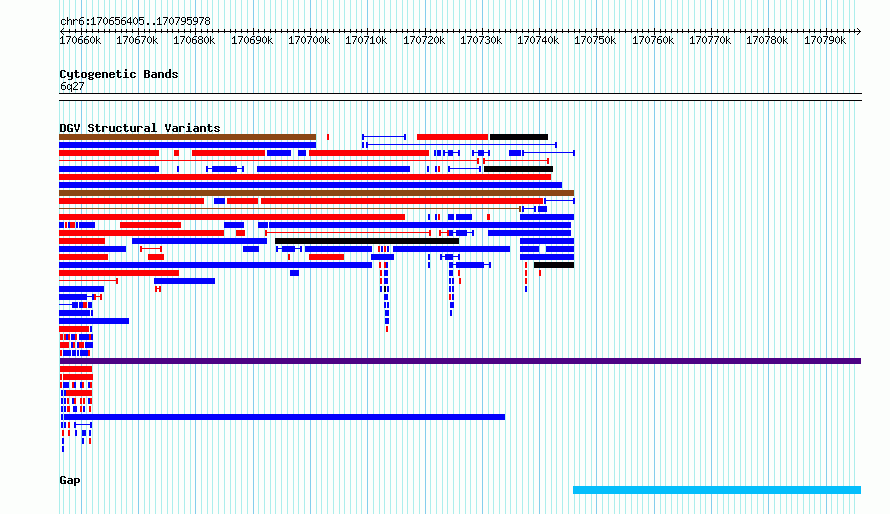890x514 pixels.
Task: Click the 170740k ruler label
Action: 538,41
